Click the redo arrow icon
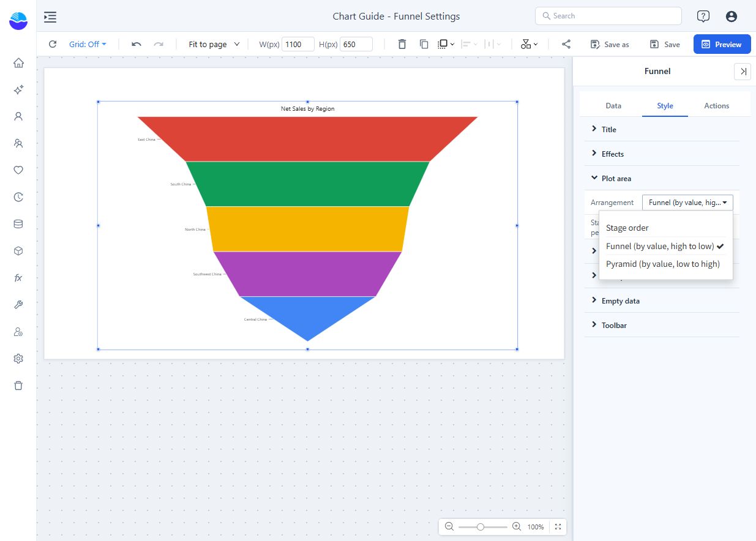 159,44
